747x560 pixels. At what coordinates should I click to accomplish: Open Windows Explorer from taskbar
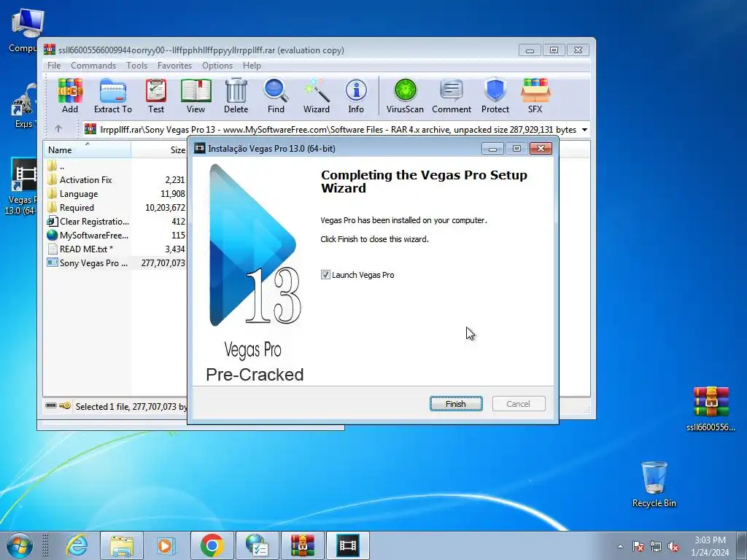pos(122,545)
